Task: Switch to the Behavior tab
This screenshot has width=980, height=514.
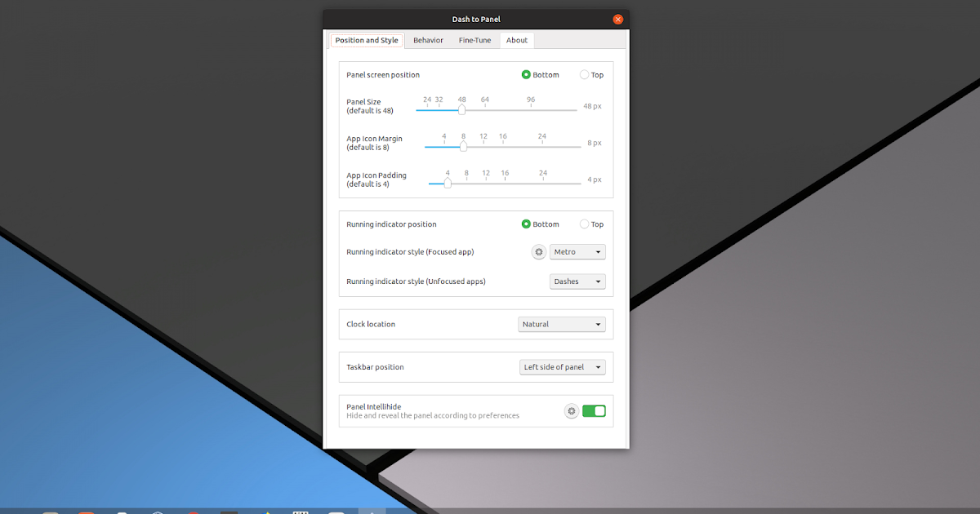Action: click(428, 40)
